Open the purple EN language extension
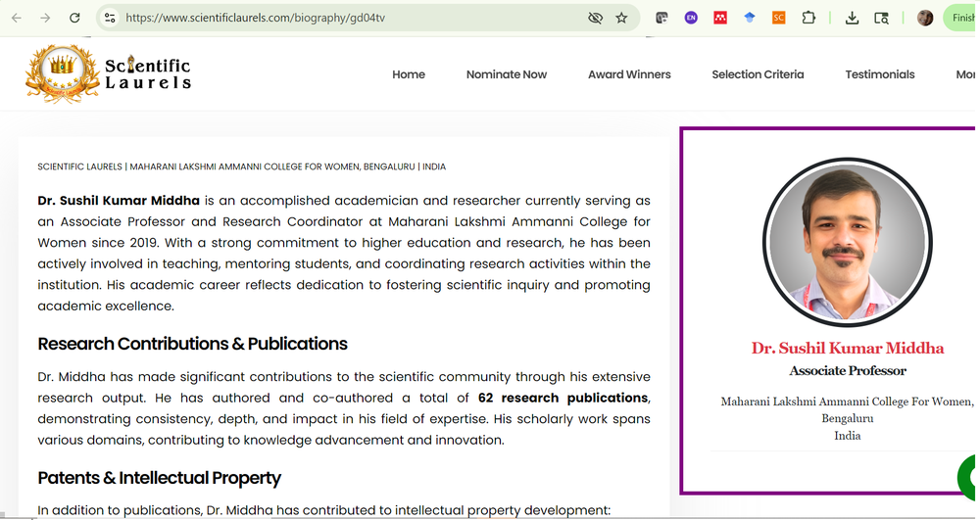The image size is (980, 520). tap(691, 18)
